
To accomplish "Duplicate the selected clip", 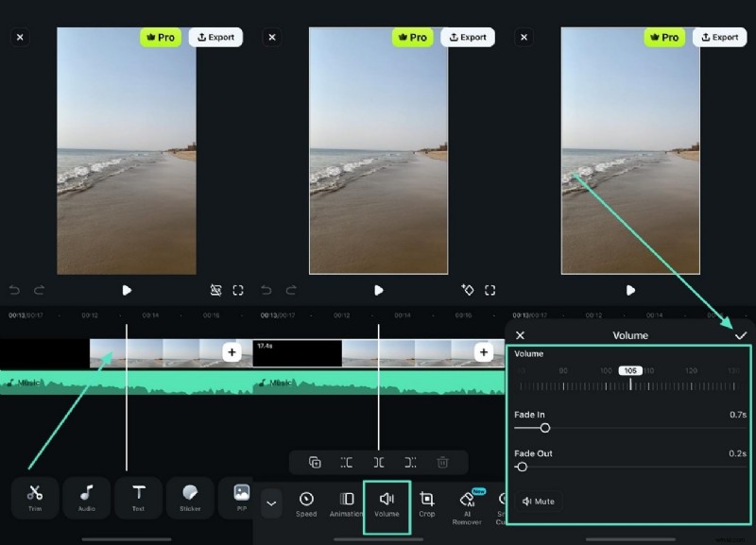I will (315, 462).
